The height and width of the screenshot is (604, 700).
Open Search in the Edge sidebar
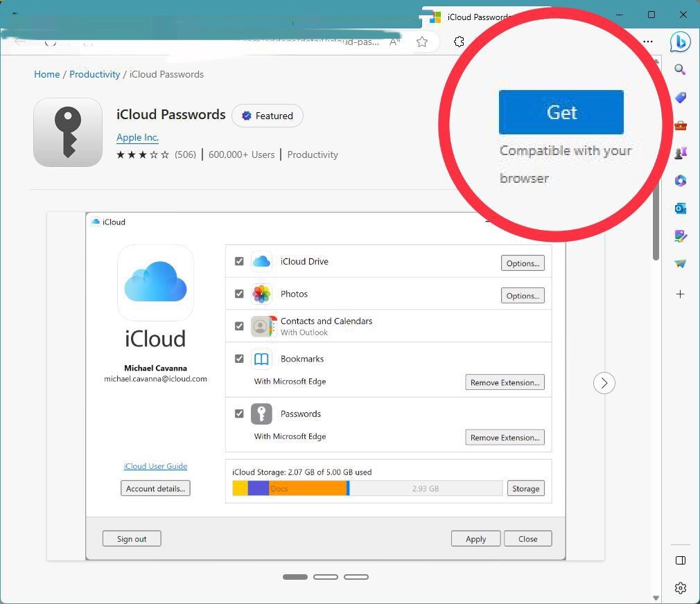tap(680, 69)
